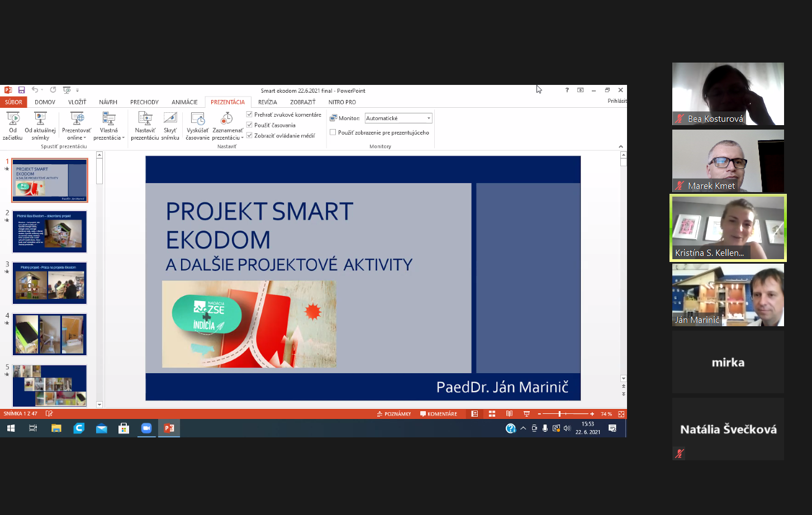Save the presentation with the save icon
The image size is (812, 515).
[21, 90]
